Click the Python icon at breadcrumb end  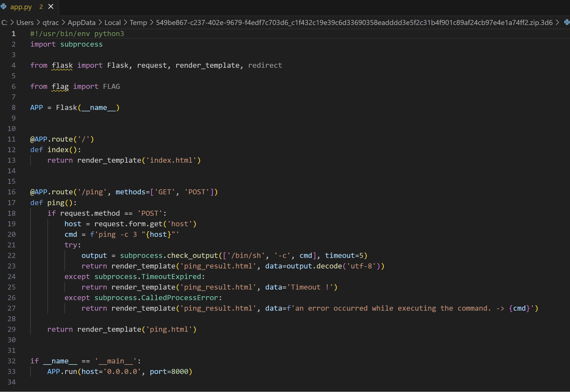point(567,22)
